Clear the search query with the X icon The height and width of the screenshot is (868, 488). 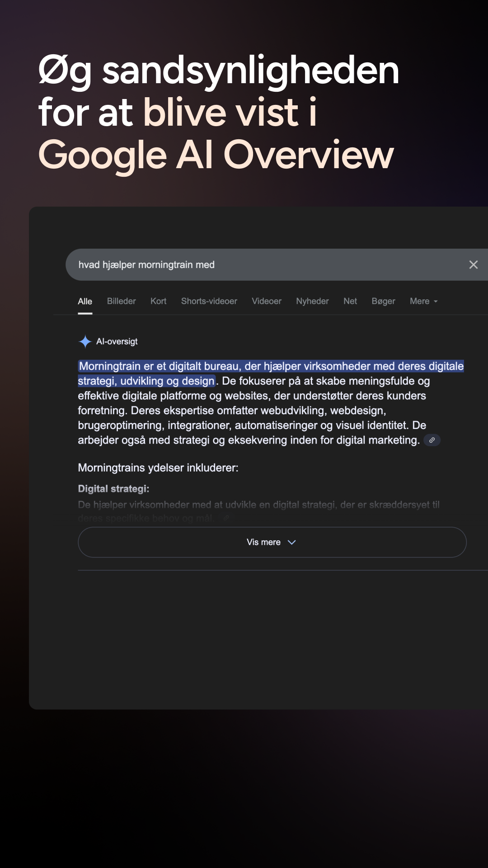pos(473,265)
